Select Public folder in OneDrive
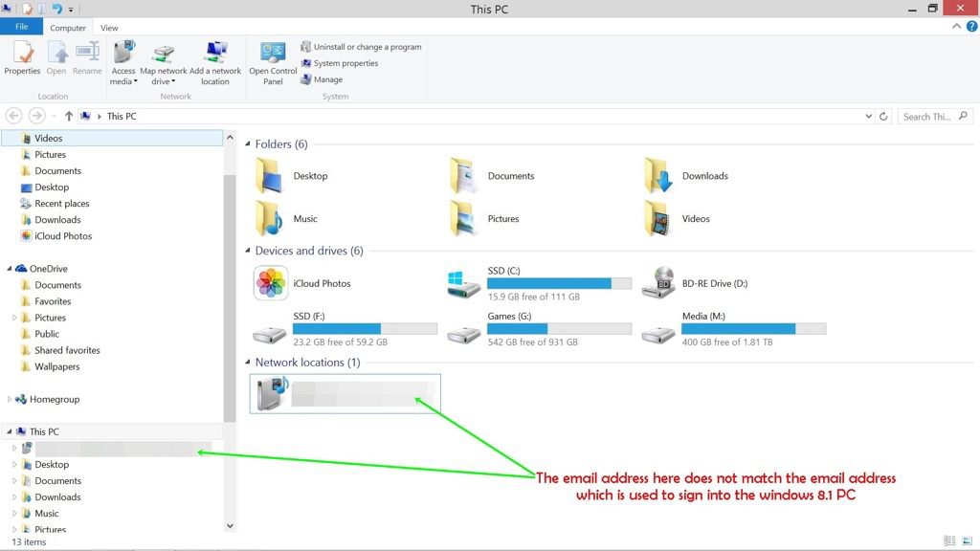980x551 pixels. click(40, 334)
